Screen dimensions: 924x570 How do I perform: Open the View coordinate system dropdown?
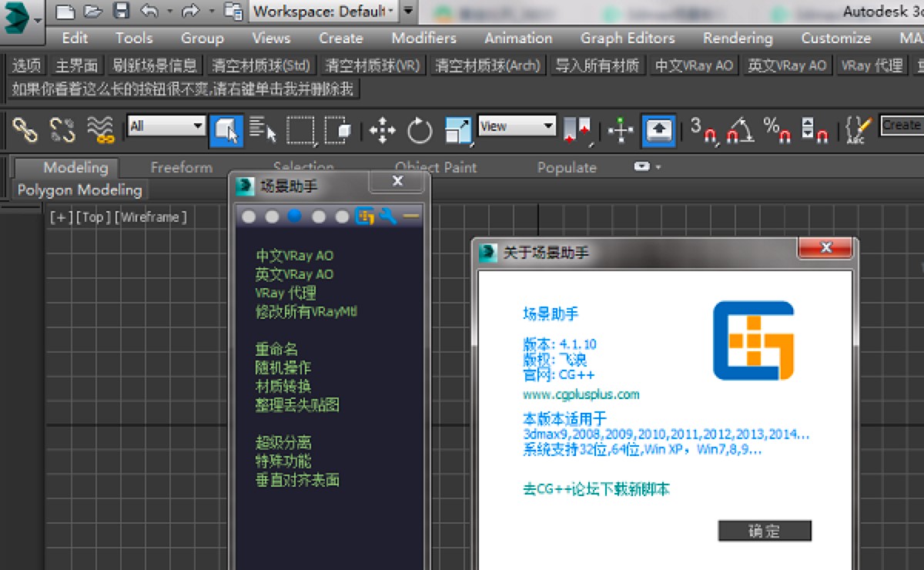(517, 126)
